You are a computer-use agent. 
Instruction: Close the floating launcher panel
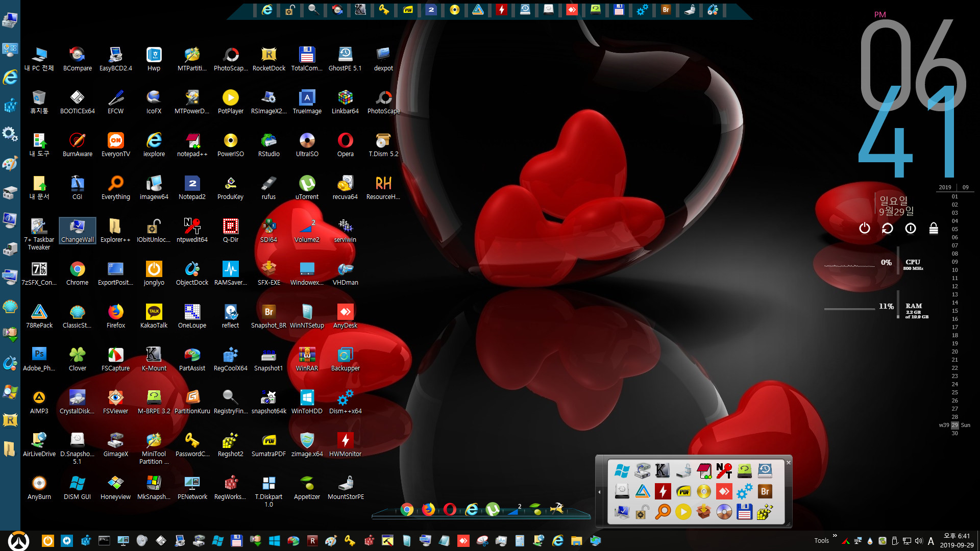tap(789, 463)
